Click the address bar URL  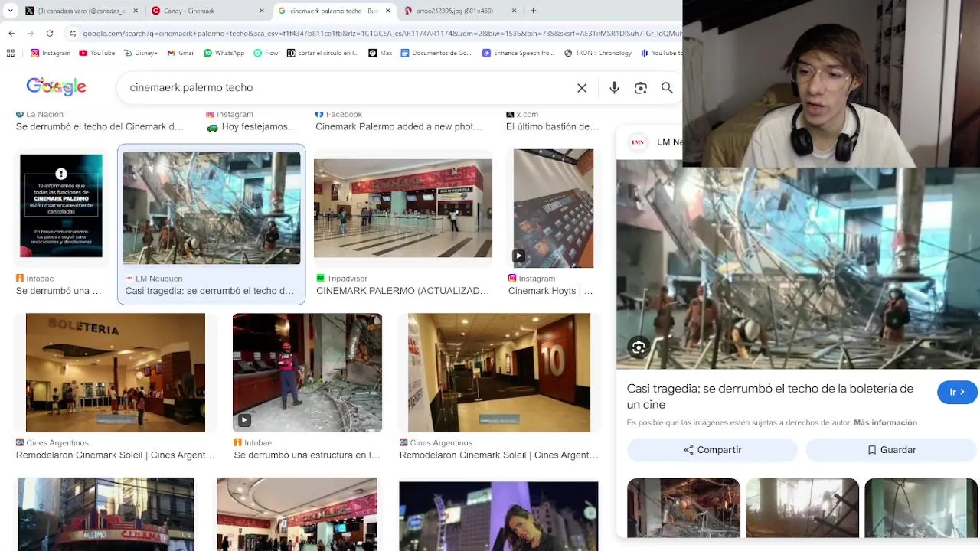[x=381, y=33]
